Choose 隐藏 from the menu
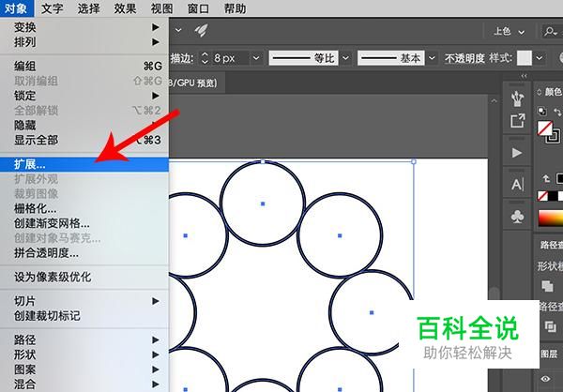Viewport: 563px width, 392px height. pos(84,126)
